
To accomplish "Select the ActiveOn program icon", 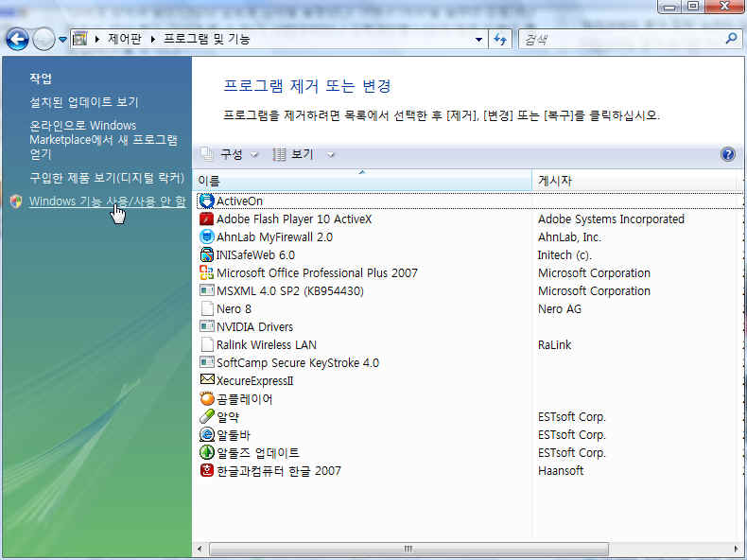I will tap(206, 201).
